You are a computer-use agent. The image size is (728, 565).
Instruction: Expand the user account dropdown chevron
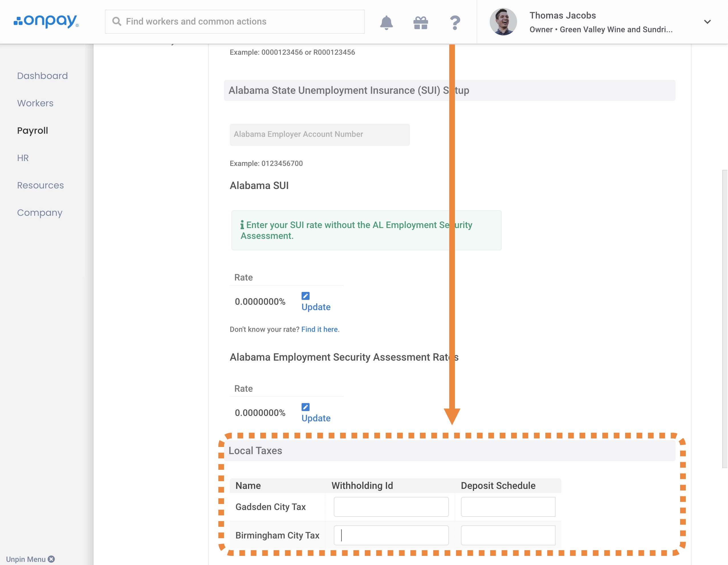[707, 22]
